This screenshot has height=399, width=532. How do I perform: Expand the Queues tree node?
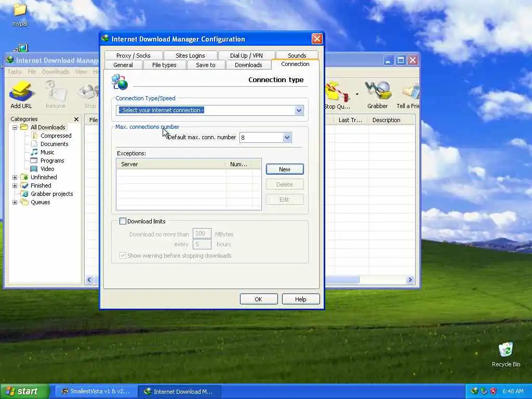point(15,202)
